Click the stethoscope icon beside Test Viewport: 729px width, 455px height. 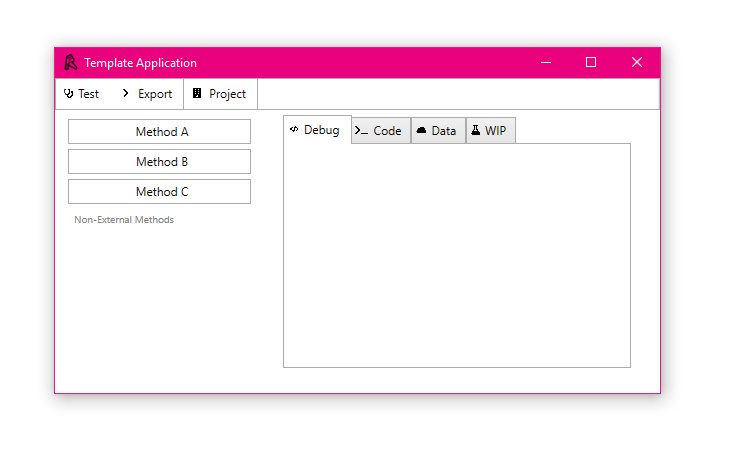click(69, 94)
